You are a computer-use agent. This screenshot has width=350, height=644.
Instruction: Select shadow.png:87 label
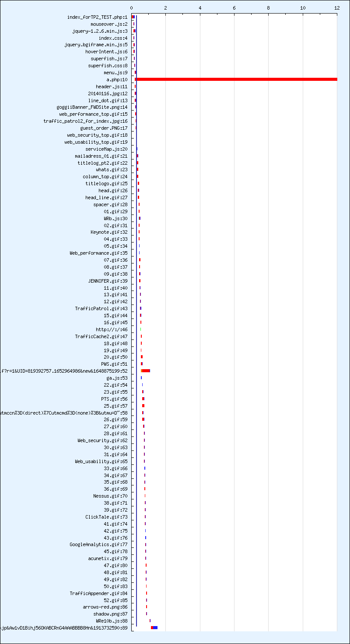111,614
